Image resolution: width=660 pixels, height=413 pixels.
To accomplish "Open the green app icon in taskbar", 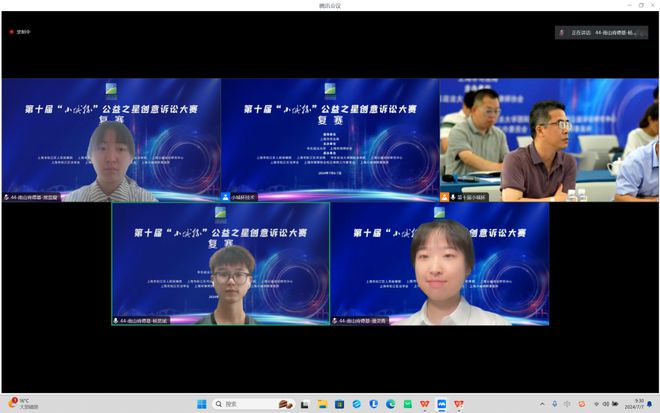I will [407, 404].
